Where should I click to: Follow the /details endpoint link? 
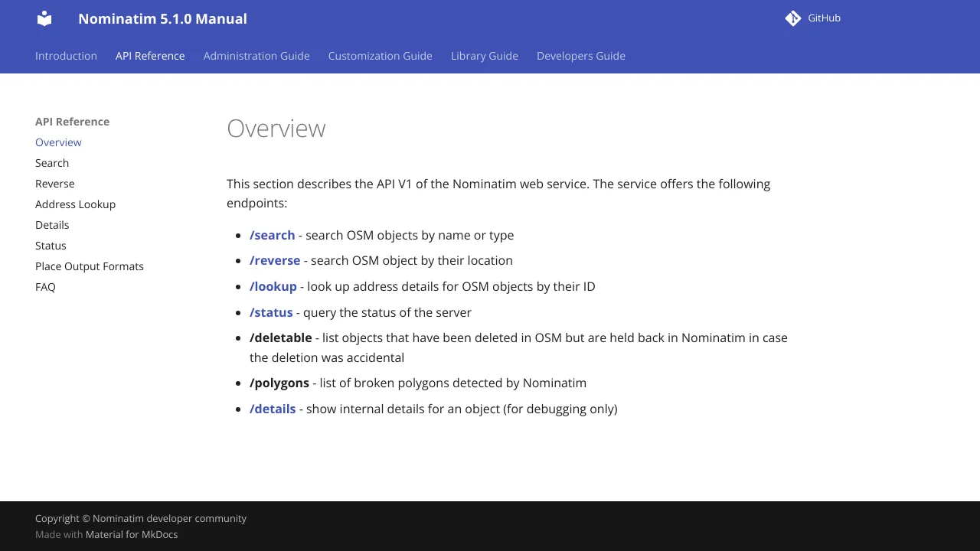[273, 409]
